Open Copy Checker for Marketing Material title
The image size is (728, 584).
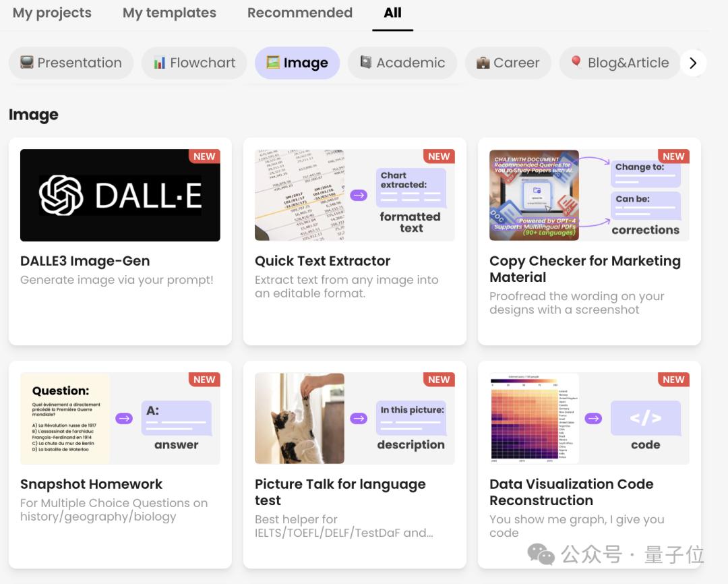pos(585,268)
